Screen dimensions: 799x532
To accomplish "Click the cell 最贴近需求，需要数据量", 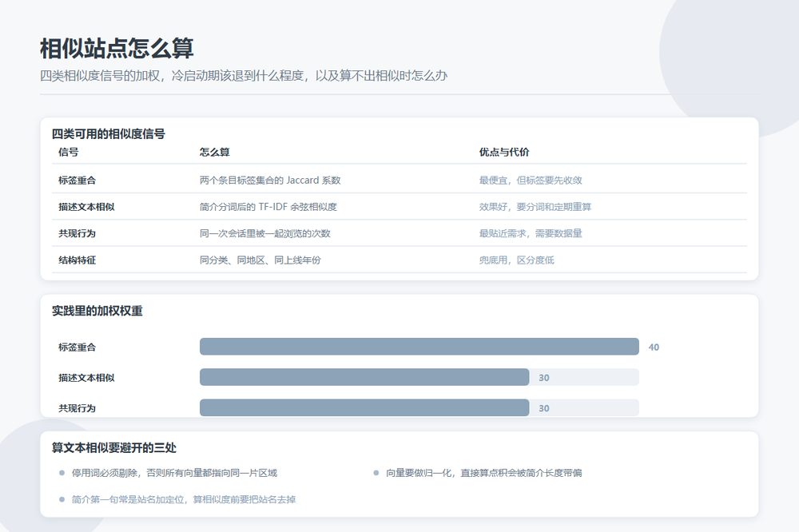I will pos(531,233).
